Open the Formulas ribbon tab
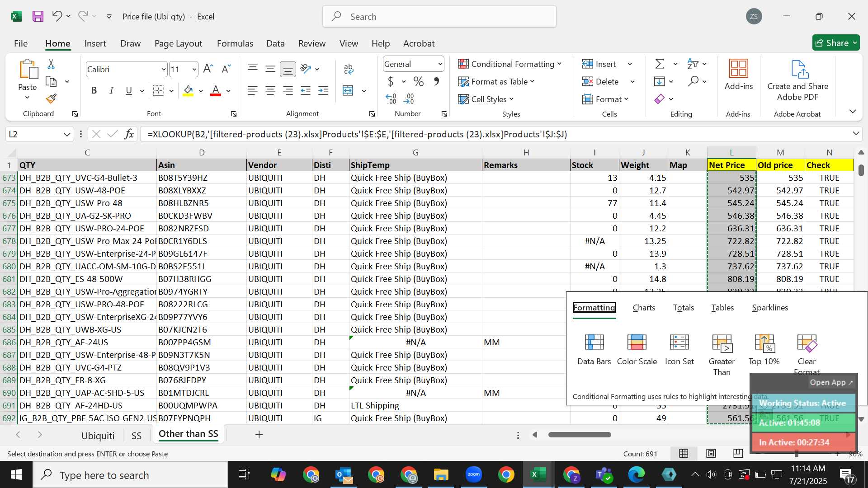 point(235,43)
